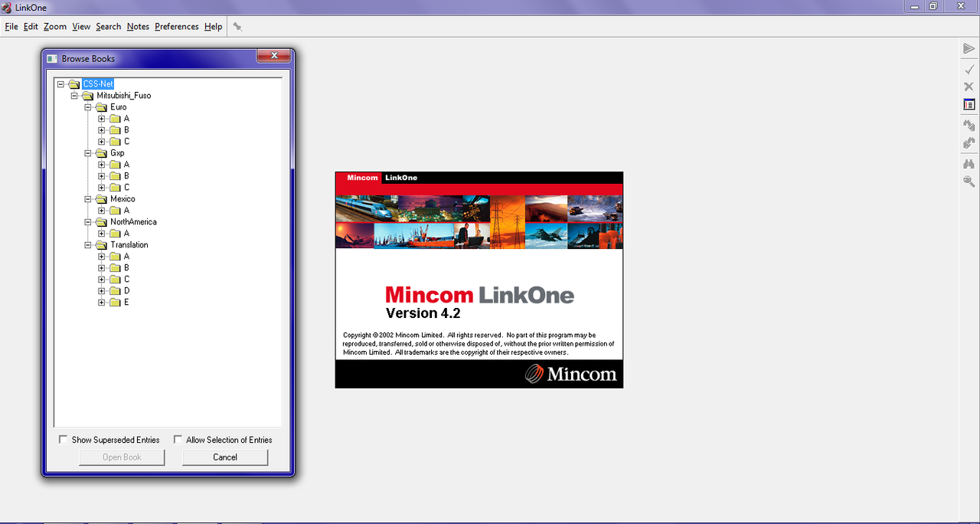This screenshot has height=524, width=980.
Task: Open the File menu
Action: tap(11, 26)
